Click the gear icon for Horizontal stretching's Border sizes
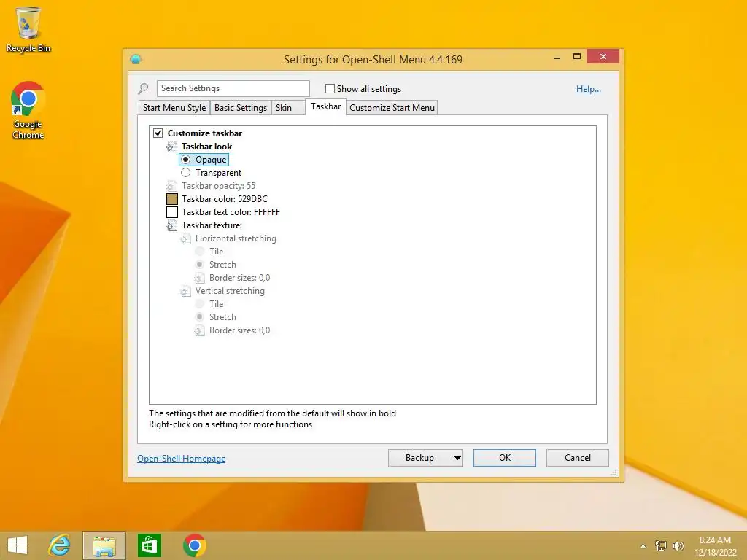The image size is (747, 560). 199,278
